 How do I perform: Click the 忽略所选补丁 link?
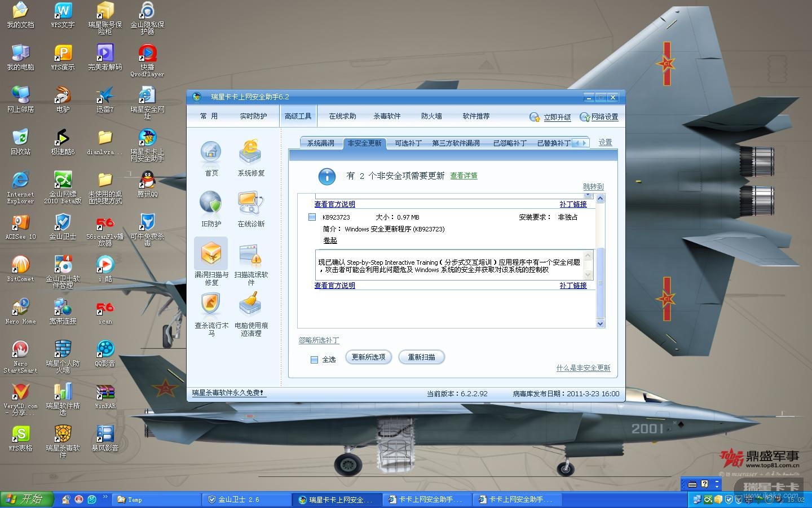(319, 340)
